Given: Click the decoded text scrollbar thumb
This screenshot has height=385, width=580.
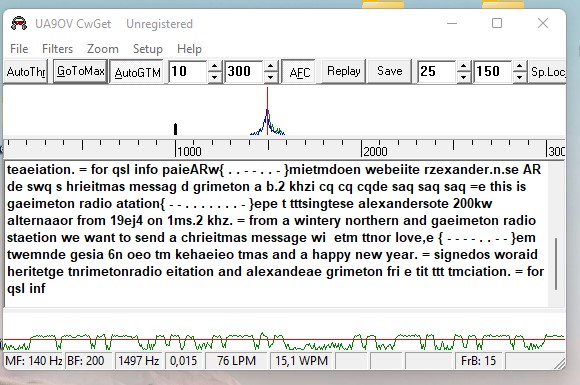Looking at the screenshot, I should [556, 264].
